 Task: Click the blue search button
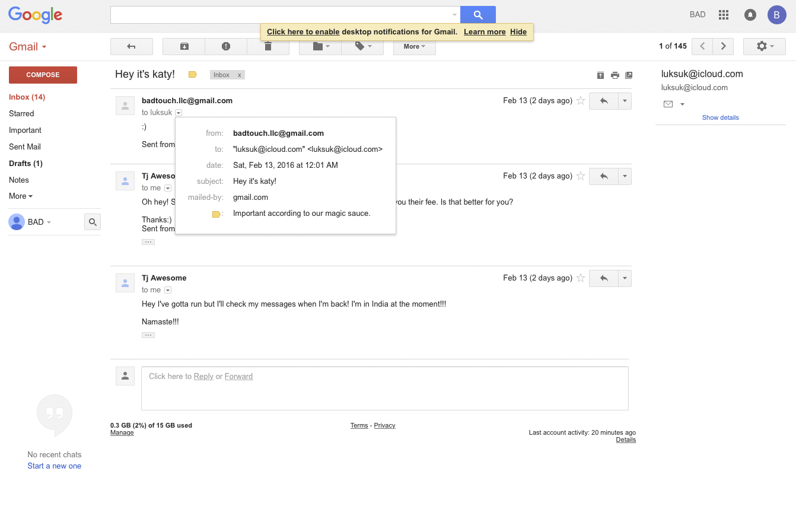(477, 15)
